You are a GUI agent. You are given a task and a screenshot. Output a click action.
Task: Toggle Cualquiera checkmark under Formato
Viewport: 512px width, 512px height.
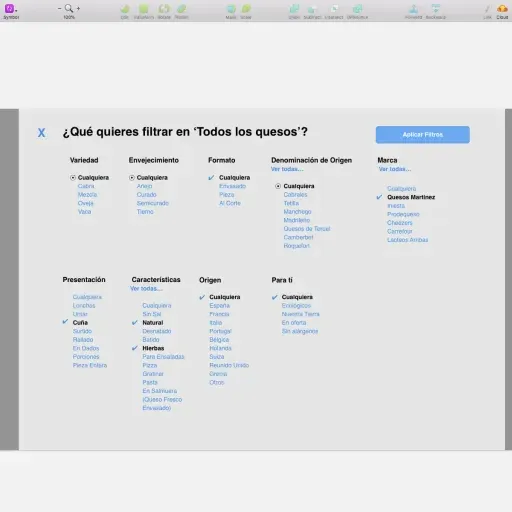pyautogui.click(x=211, y=178)
